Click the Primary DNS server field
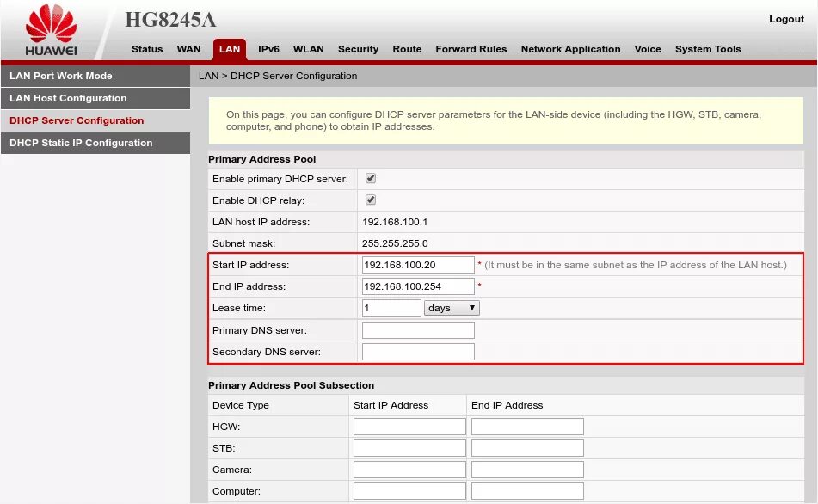 coord(418,330)
